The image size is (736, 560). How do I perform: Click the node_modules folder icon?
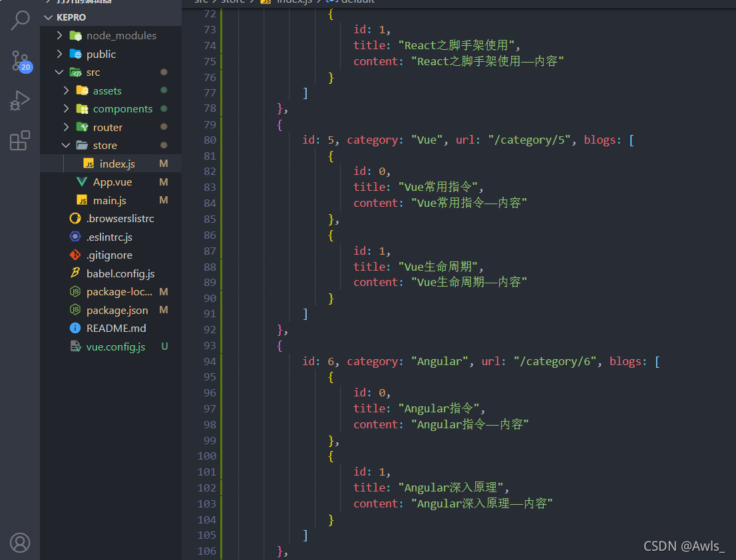tap(76, 36)
